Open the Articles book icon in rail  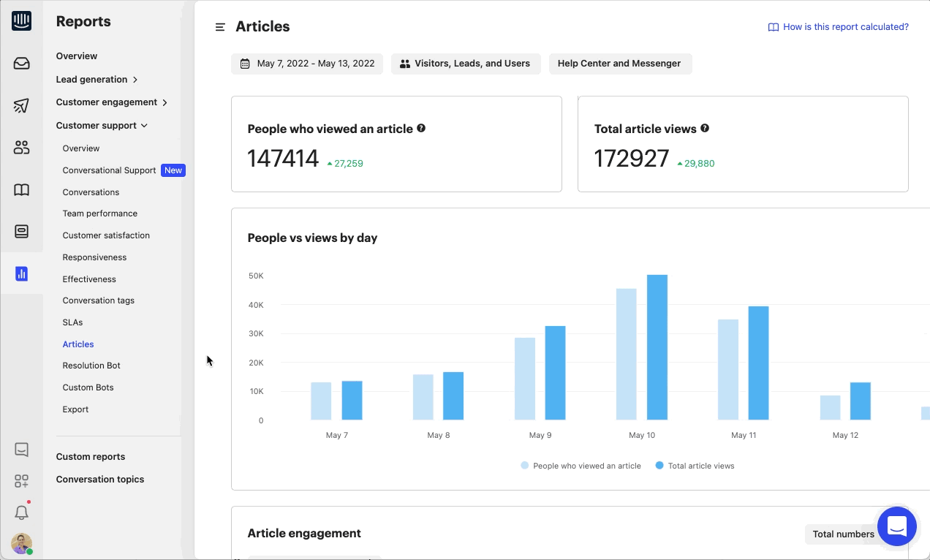[x=21, y=190]
